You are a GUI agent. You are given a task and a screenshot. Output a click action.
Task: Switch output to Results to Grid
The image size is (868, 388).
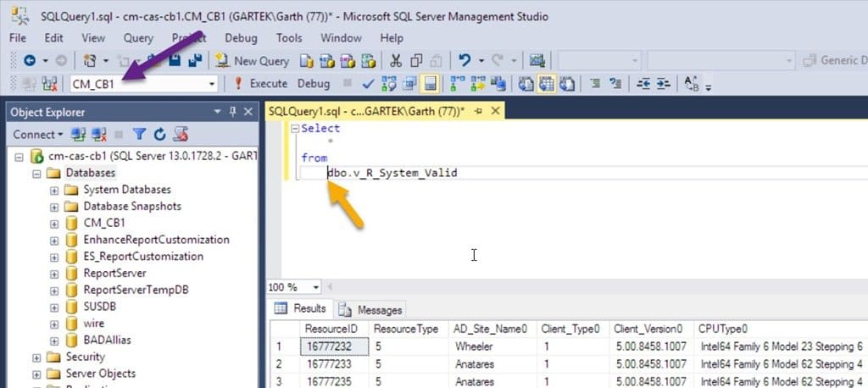click(x=547, y=84)
